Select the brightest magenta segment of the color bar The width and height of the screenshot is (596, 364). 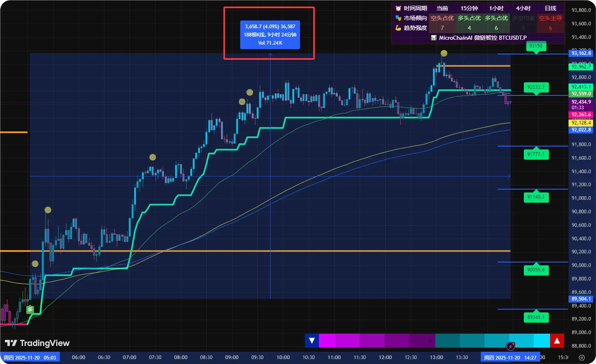[327, 341]
